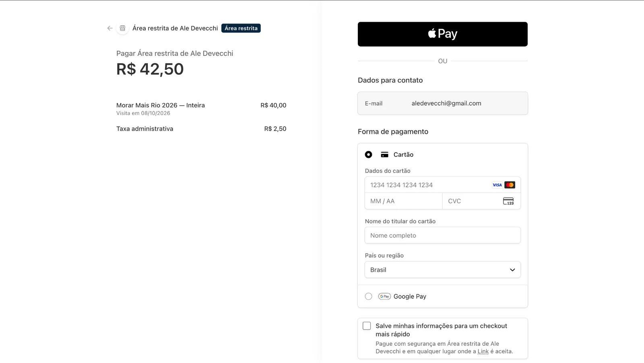
Task: Click the Área restrita badge
Action: click(241, 28)
